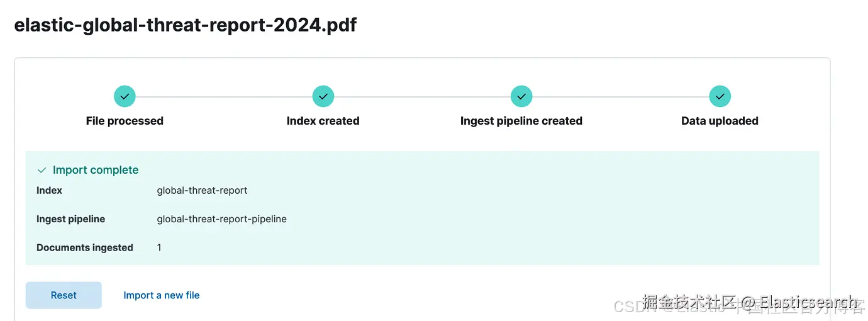Image resolution: width=868 pixels, height=321 pixels.
Task: Click progress line between File processed and Index created
Action: click(x=224, y=96)
